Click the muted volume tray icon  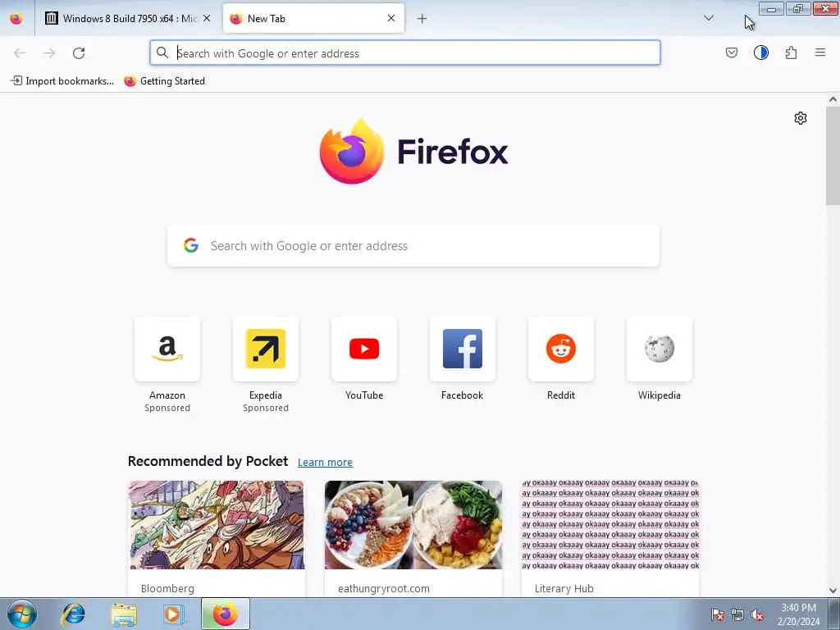(757, 615)
